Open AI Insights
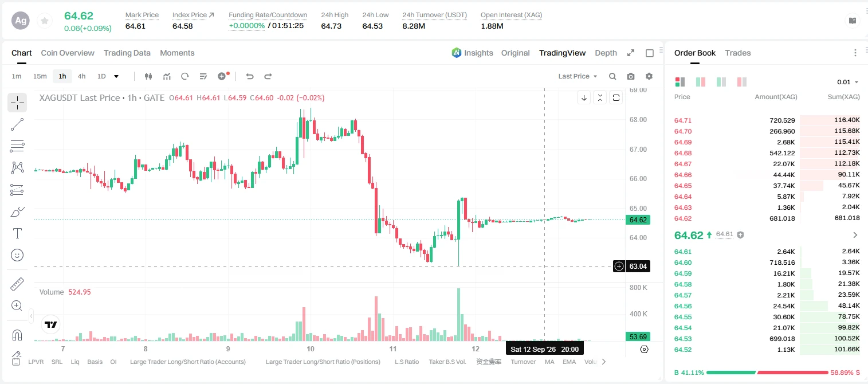Image resolution: width=868 pixels, height=384 pixels. [x=472, y=53]
